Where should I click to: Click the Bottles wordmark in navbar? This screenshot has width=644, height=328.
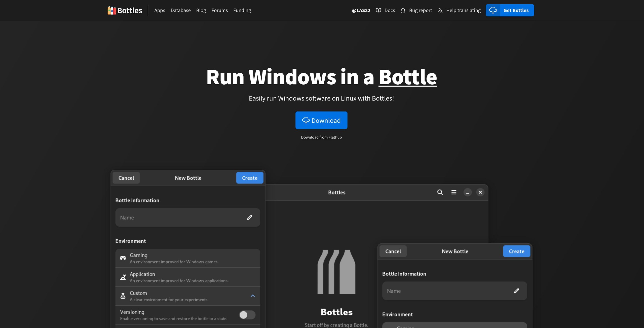point(130,10)
